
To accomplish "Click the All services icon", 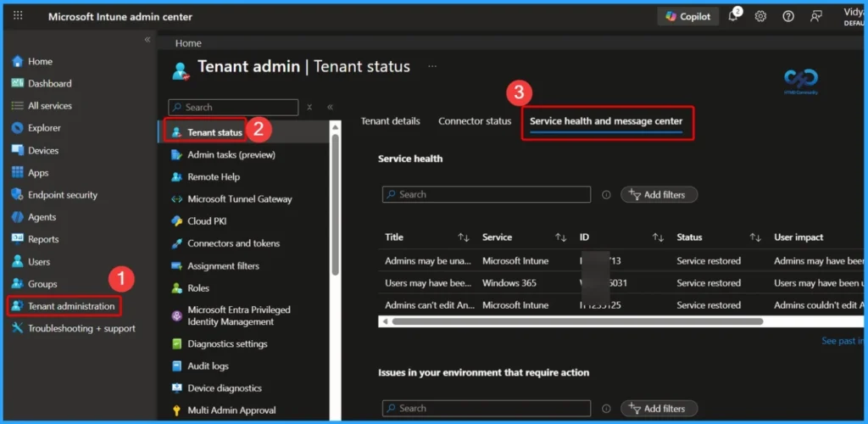I will 18,106.
